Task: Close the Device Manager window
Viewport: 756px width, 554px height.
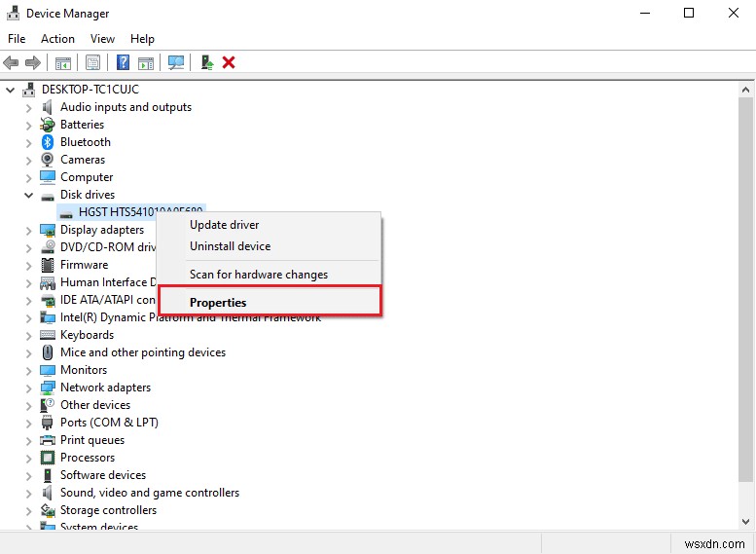Action: point(734,13)
